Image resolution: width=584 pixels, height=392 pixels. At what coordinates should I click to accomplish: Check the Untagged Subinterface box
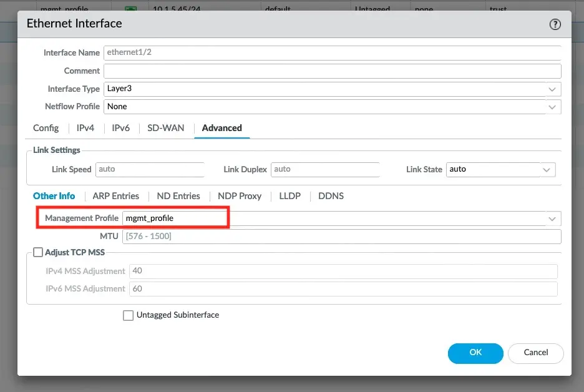coord(129,315)
